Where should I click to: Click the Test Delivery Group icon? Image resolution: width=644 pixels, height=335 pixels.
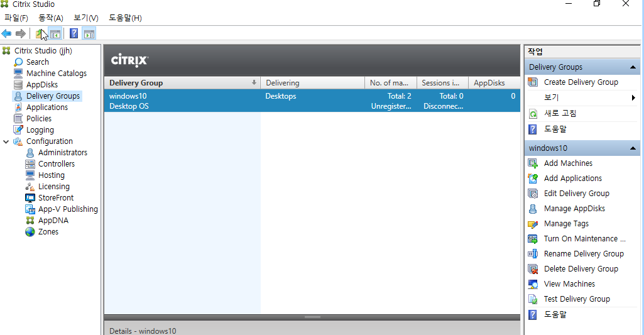(x=533, y=299)
